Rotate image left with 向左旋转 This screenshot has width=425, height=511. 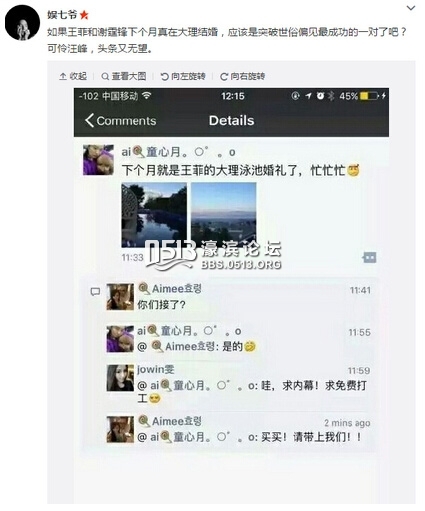(183, 76)
